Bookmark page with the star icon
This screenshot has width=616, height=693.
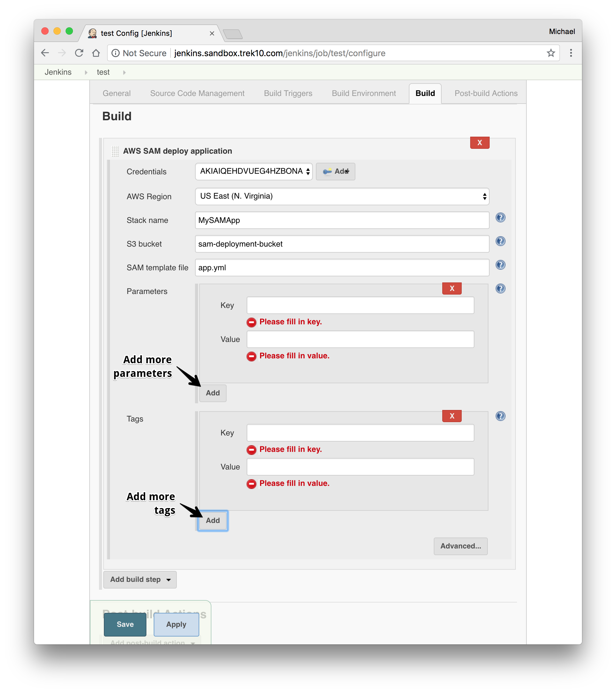click(550, 53)
